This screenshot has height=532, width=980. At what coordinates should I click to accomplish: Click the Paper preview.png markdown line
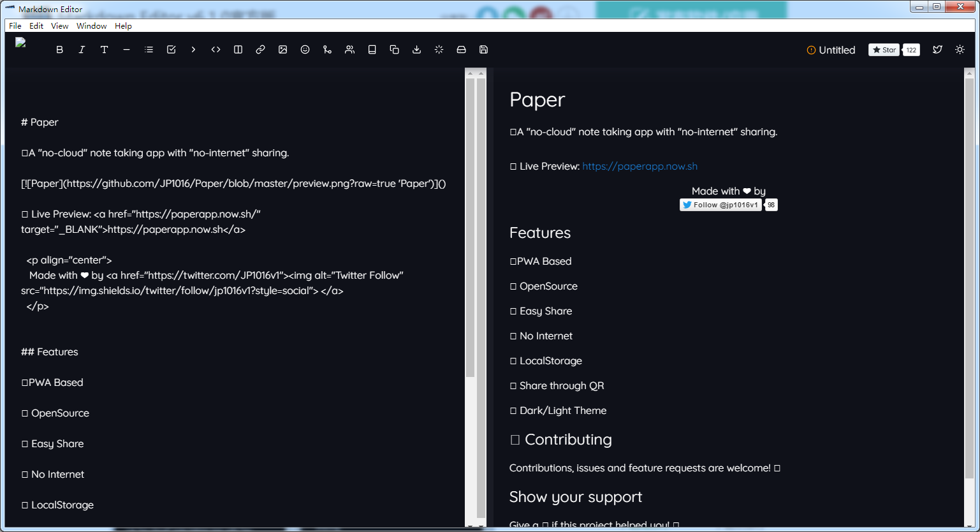point(233,184)
